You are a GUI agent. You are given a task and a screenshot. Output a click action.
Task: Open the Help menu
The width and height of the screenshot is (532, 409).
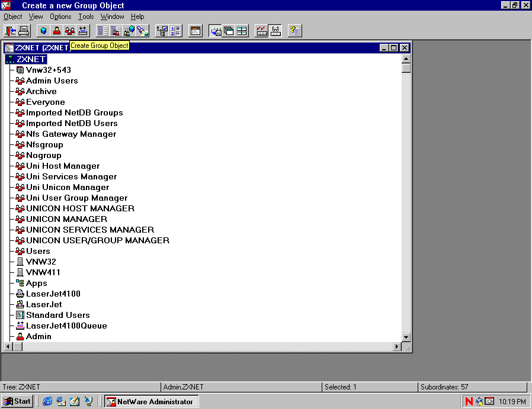(x=137, y=17)
